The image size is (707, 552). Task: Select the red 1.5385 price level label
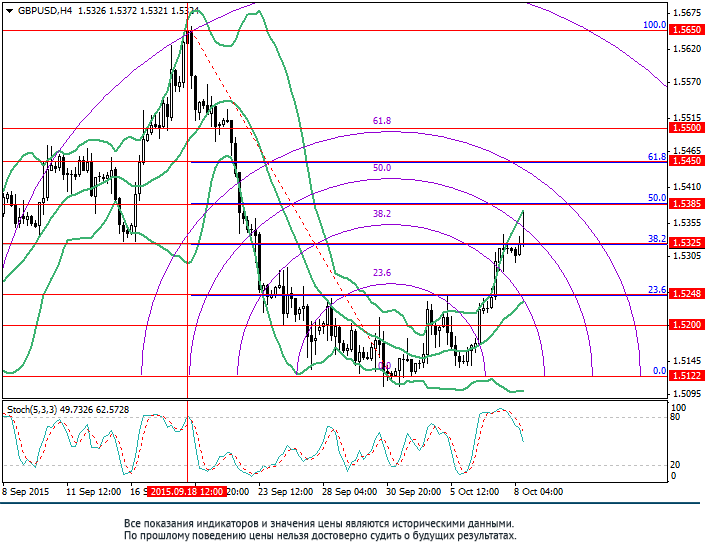[x=687, y=204]
